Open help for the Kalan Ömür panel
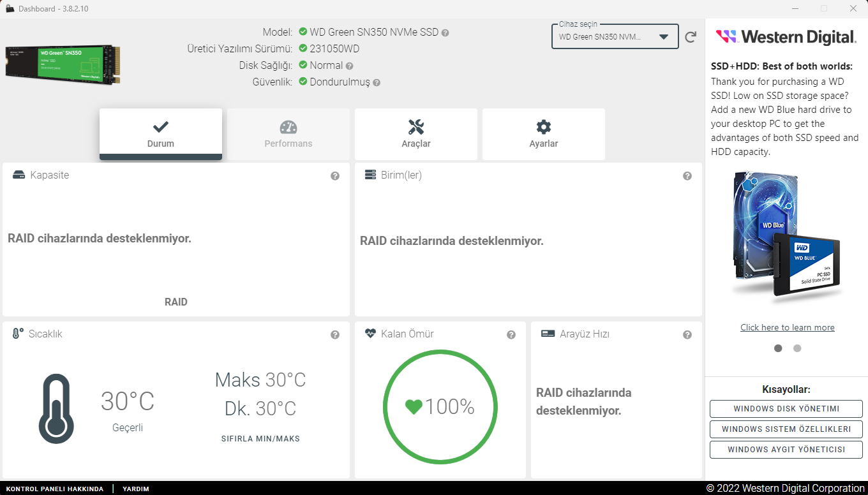This screenshot has height=495, width=868. [511, 335]
